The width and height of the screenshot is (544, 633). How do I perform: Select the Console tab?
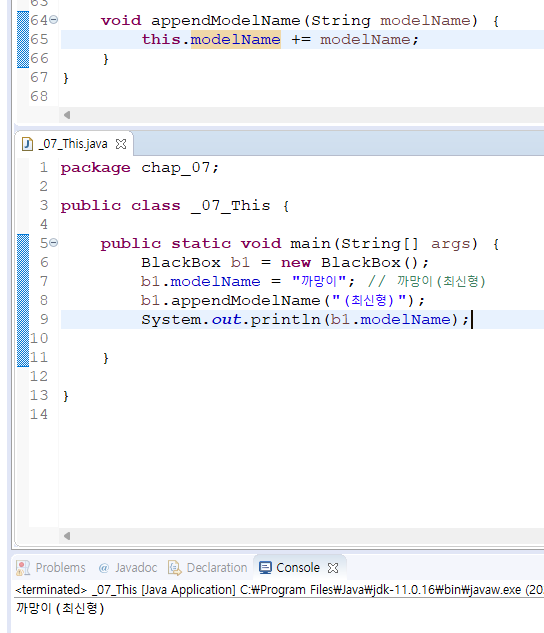[x=298, y=568]
